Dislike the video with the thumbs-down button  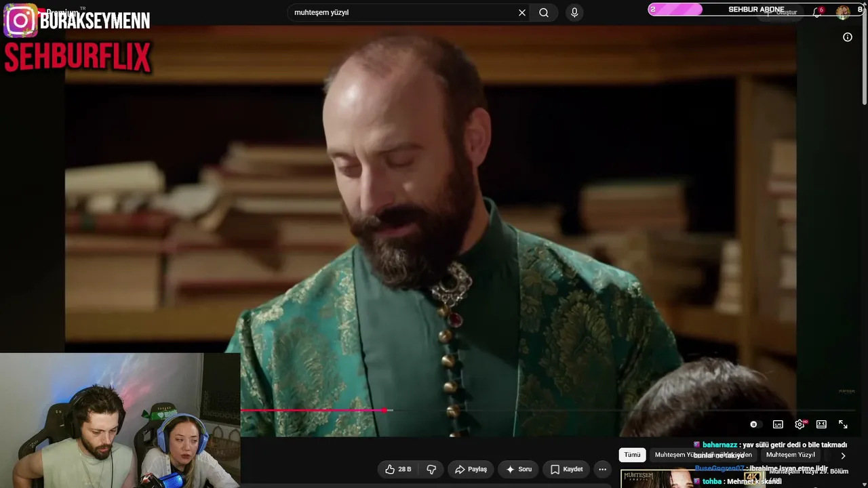coord(431,469)
